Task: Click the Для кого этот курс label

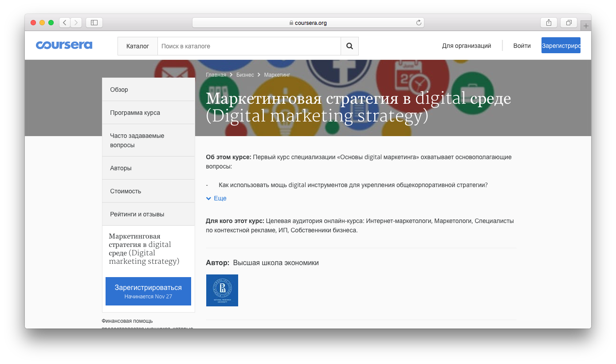Action: (x=235, y=221)
